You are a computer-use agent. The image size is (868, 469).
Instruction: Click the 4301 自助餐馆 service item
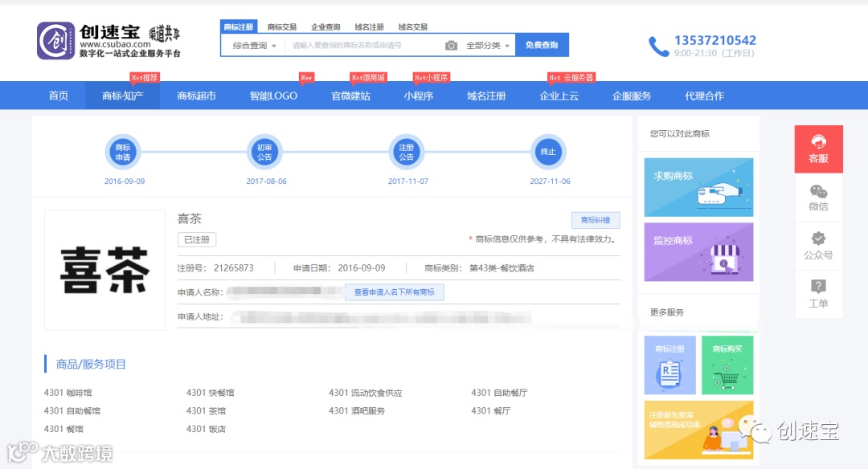click(72, 411)
